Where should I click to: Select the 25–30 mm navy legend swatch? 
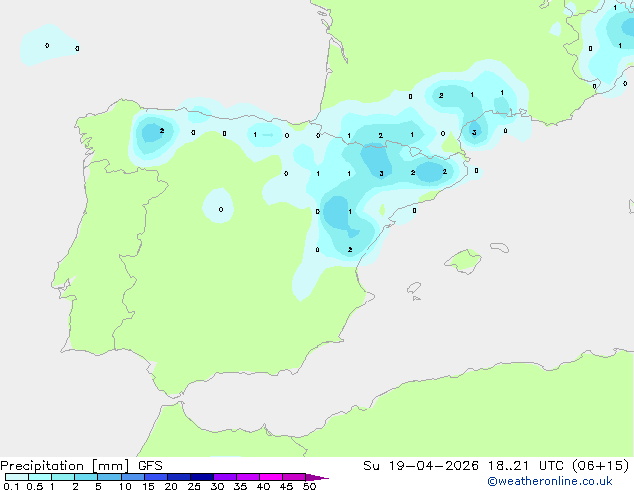click(x=202, y=477)
